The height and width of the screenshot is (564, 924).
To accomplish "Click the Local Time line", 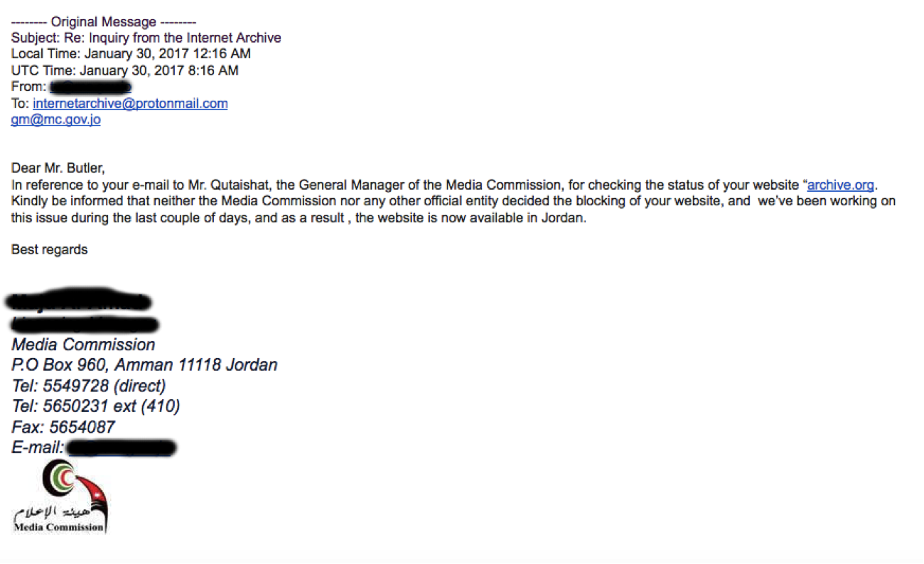I will tap(131, 54).
